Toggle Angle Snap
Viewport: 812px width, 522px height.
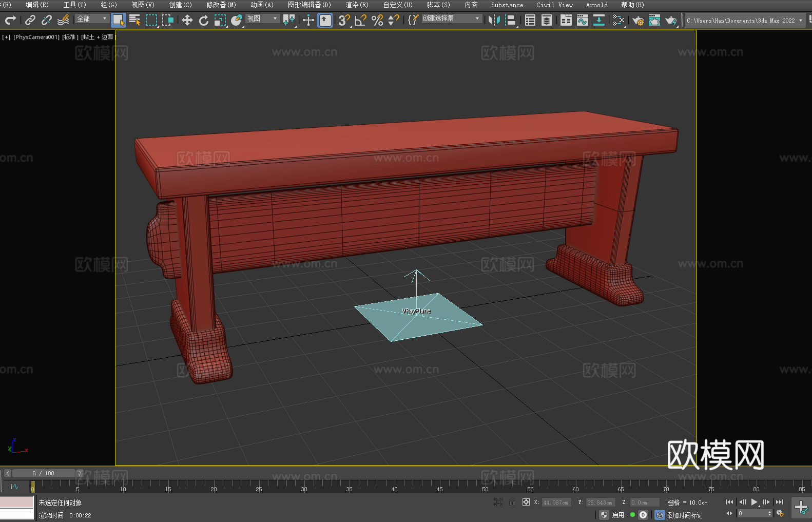click(361, 20)
